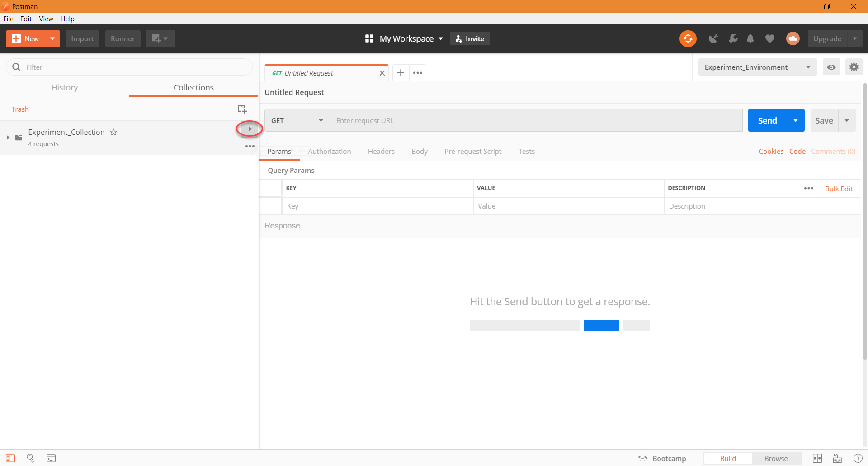Open the New button dropdown arrow

(x=52, y=38)
